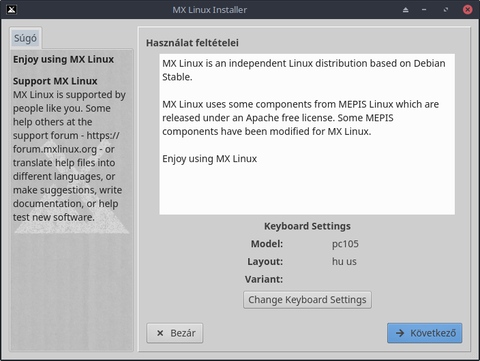
Task: Click the MX Linux Installer title bar
Action: pos(210,10)
